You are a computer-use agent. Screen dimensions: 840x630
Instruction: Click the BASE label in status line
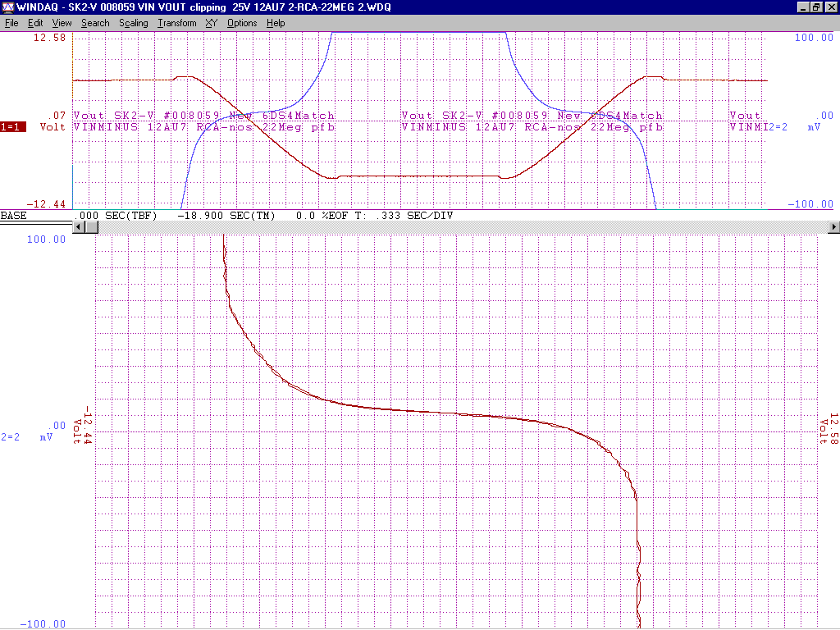click(x=14, y=216)
